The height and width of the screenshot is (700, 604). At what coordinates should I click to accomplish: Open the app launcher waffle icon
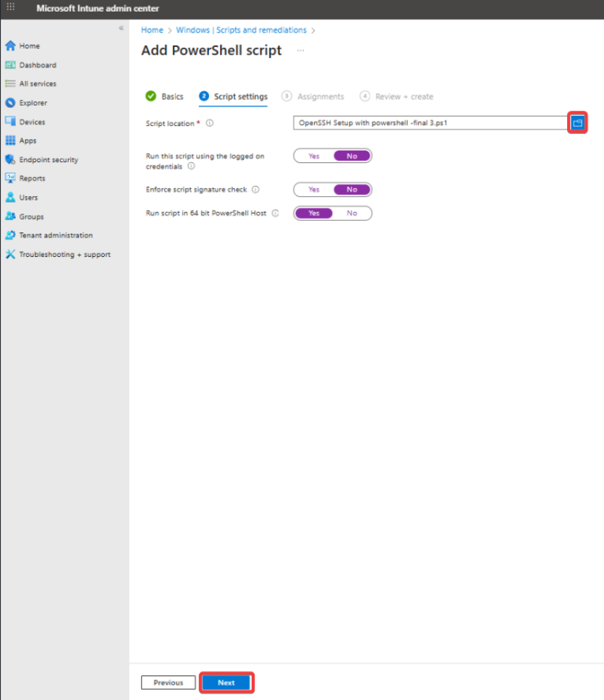coord(11,8)
